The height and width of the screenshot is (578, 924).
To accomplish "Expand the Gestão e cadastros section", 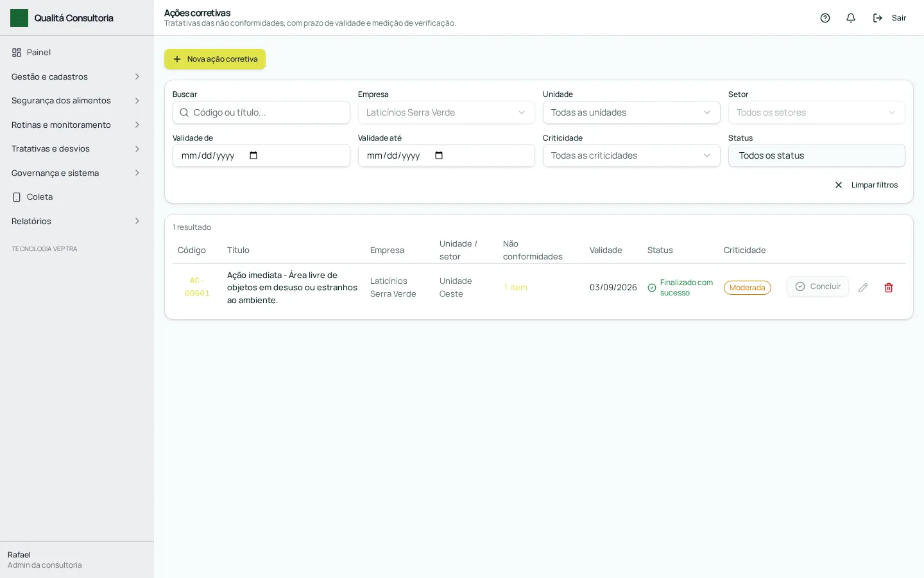I will pos(77,76).
